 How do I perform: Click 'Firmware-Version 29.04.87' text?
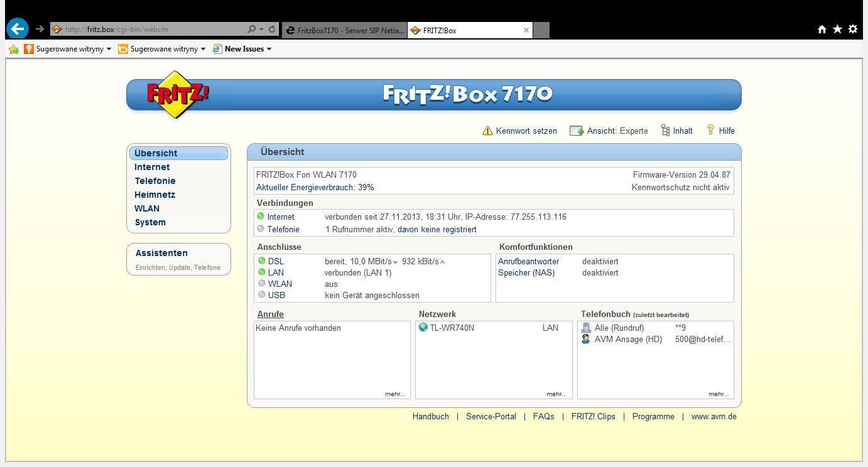(x=682, y=174)
